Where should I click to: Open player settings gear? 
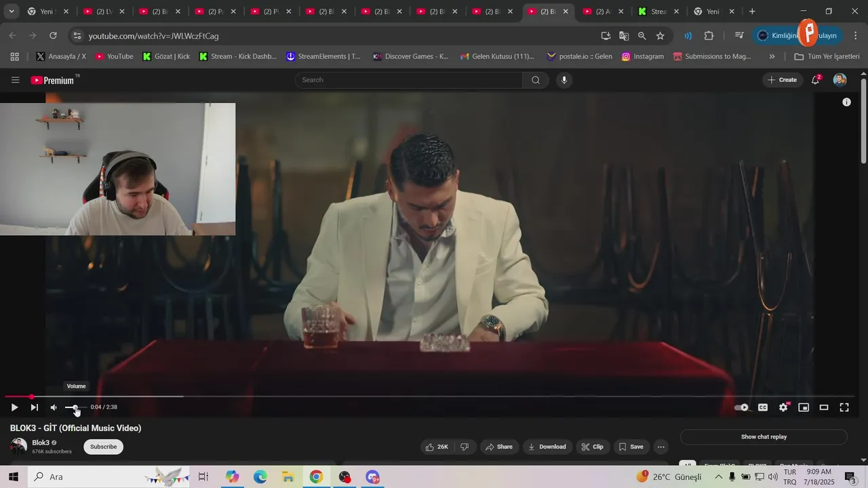coord(783,407)
